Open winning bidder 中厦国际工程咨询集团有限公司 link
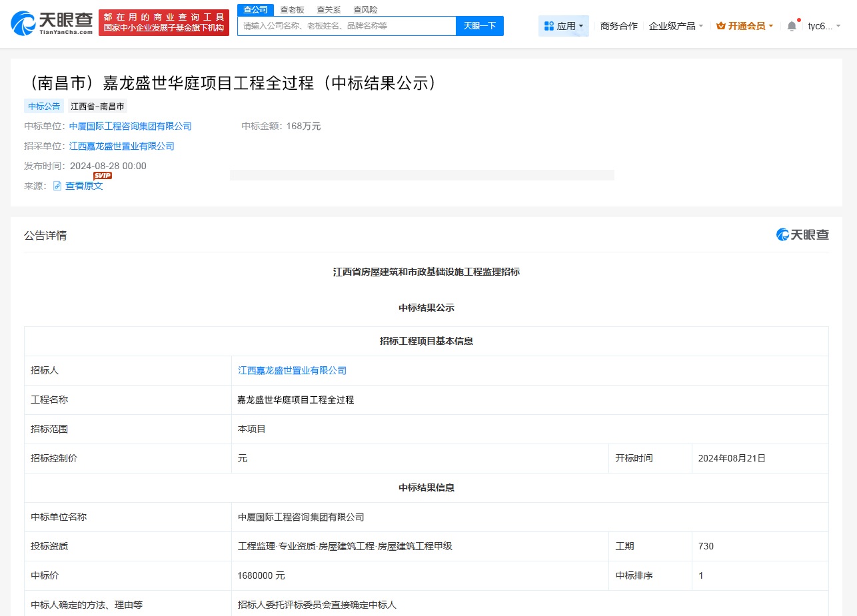Viewport: 857px width, 616px height. [x=131, y=126]
